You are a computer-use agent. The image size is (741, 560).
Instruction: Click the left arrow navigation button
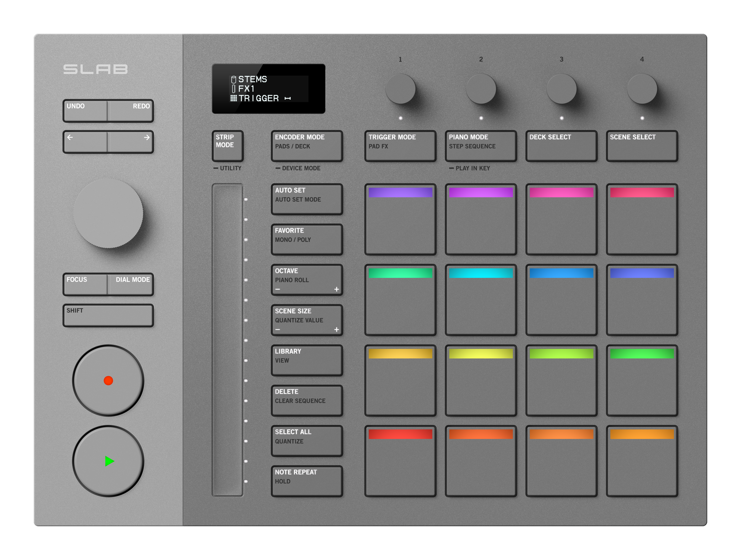[x=85, y=142]
